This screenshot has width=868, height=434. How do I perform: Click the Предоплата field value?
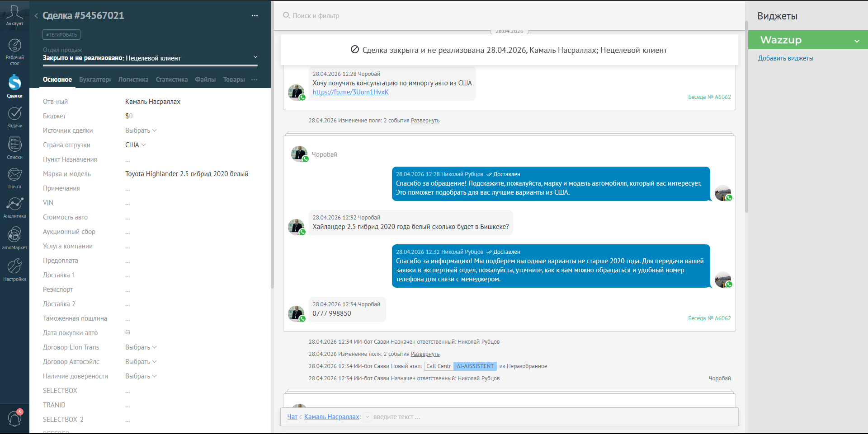point(128,261)
